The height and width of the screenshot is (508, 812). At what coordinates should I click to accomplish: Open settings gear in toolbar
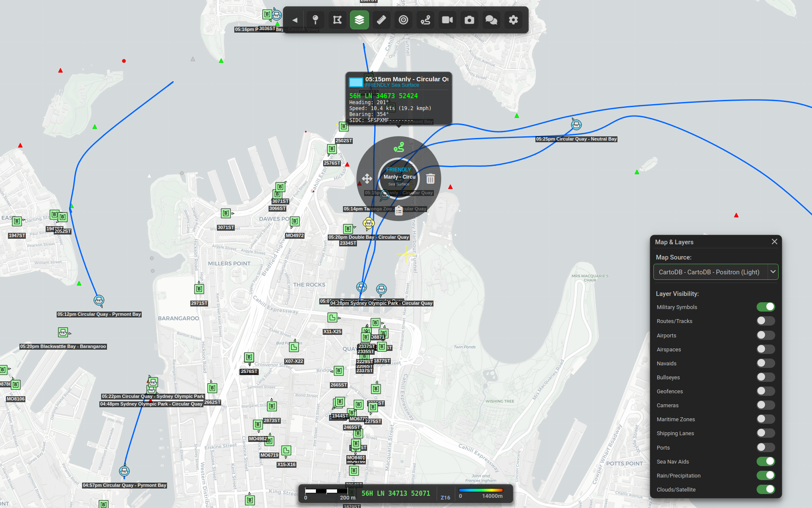click(x=513, y=20)
